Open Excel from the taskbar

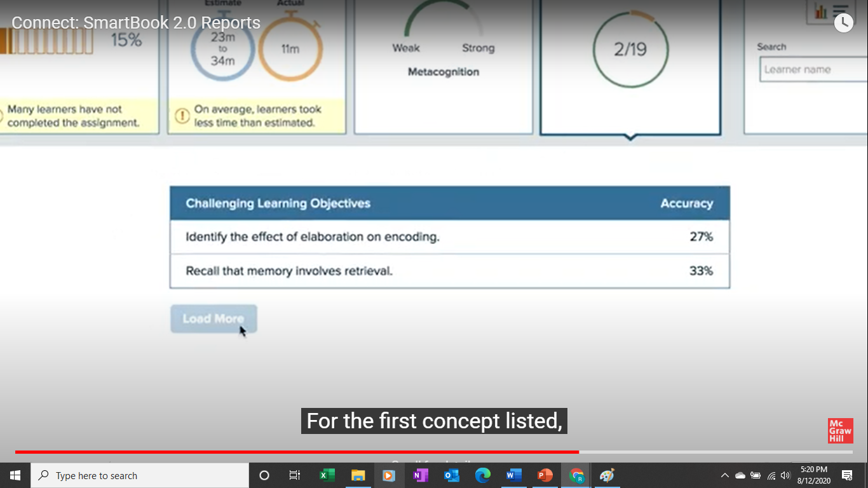[x=327, y=475]
